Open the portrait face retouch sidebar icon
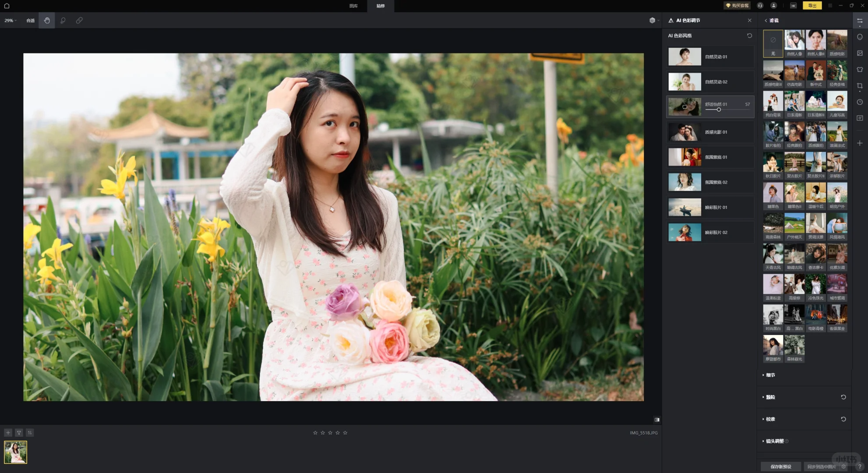The width and height of the screenshot is (868, 473). [860, 37]
